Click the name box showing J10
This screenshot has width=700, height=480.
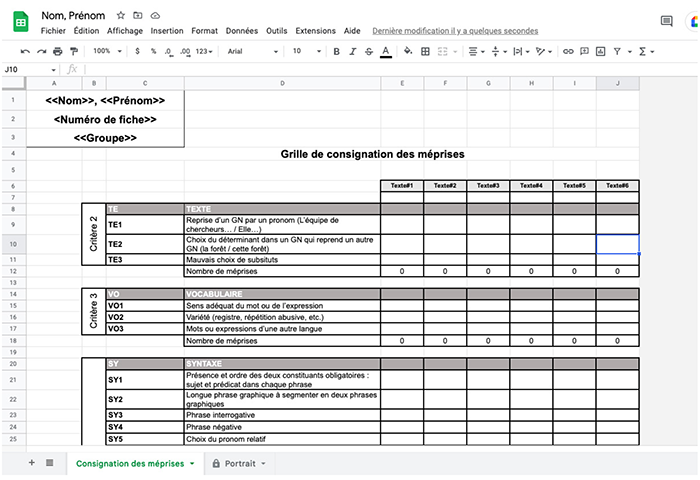pyautogui.click(x=30, y=69)
